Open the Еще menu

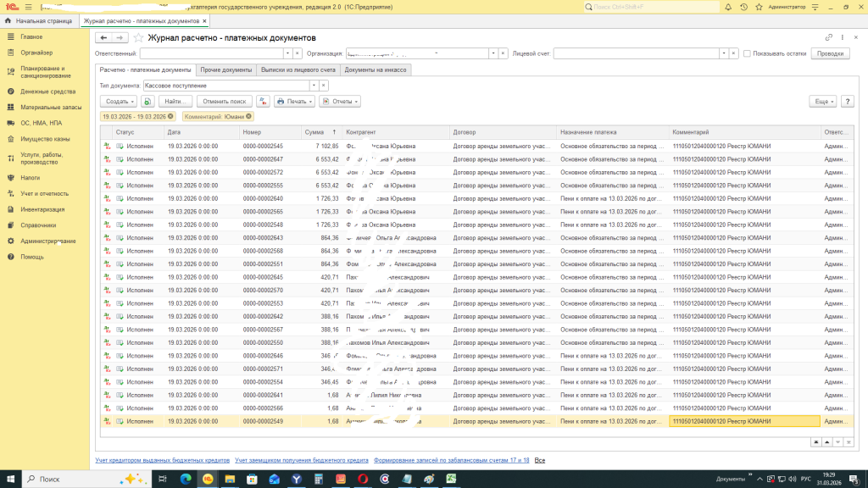point(822,102)
